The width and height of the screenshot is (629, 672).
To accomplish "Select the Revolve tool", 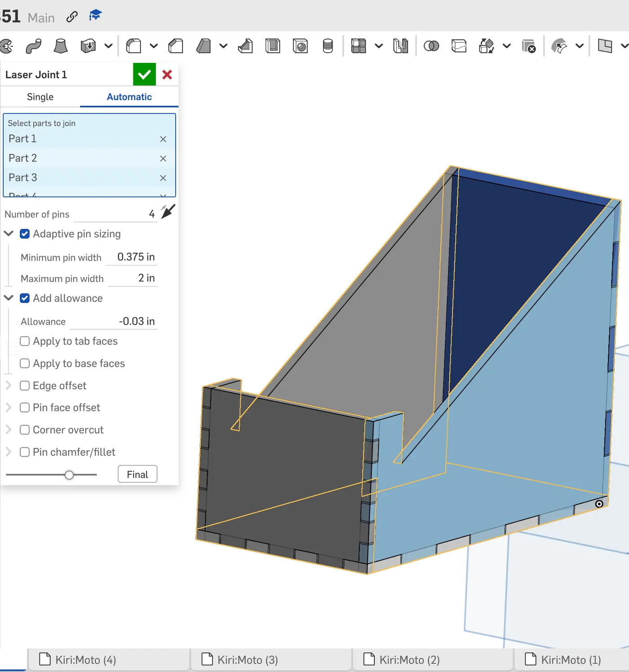I will click(x=6, y=46).
